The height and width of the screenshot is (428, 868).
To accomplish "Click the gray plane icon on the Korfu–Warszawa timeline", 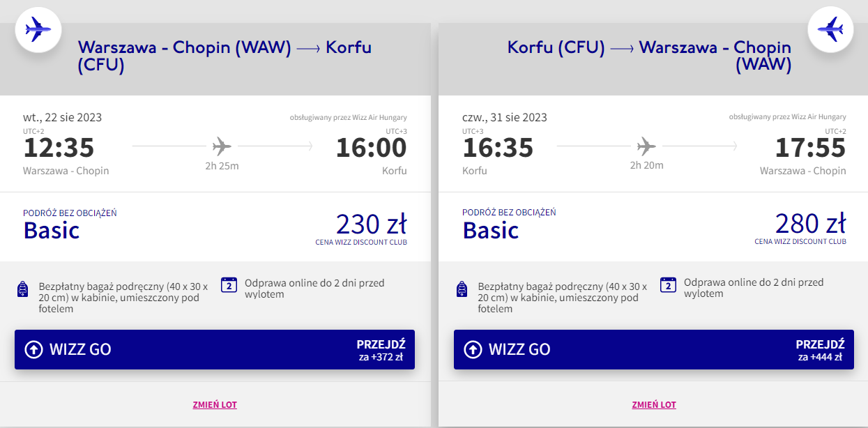I will 646,146.
